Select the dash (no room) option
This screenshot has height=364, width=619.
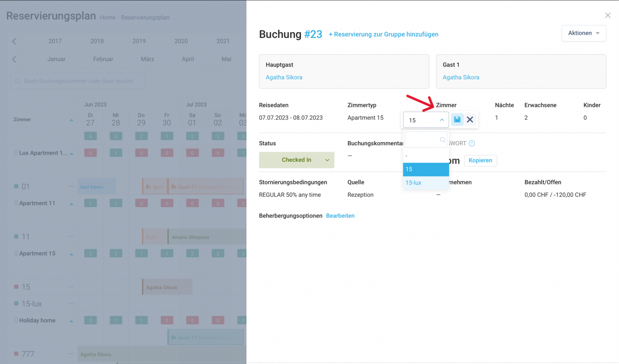coord(426,156)
